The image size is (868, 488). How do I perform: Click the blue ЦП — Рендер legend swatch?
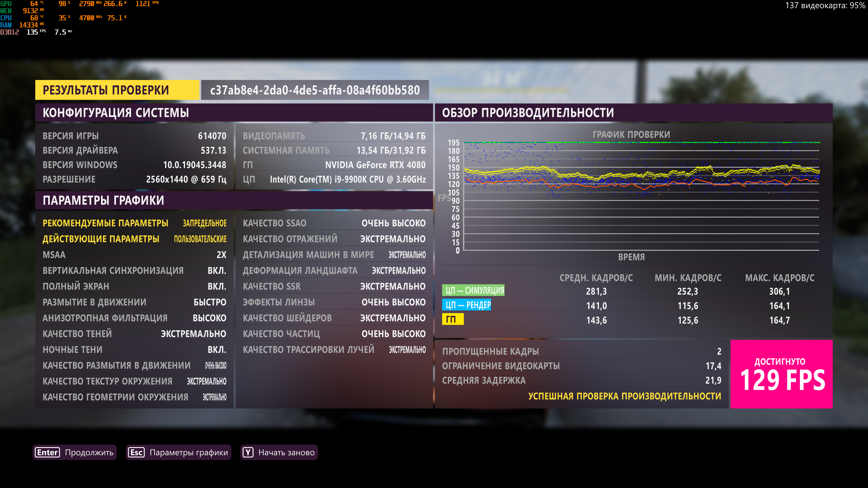click(x=466, y=305)
